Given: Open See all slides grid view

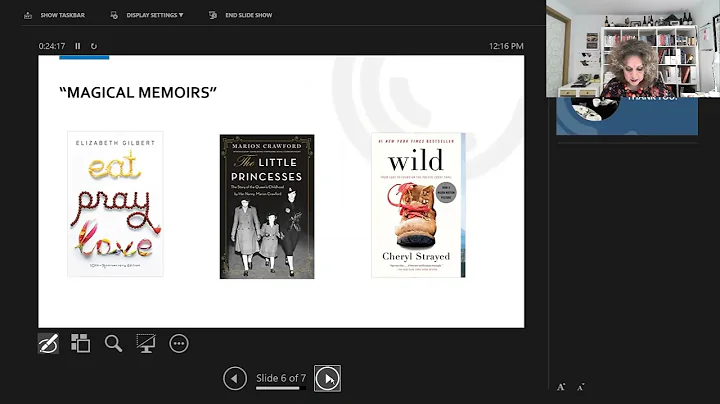Looking at the screenshot, I should (x=80, y=343).
